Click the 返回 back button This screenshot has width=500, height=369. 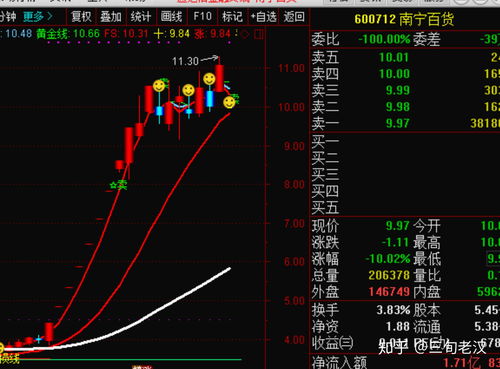pos(294,16)
